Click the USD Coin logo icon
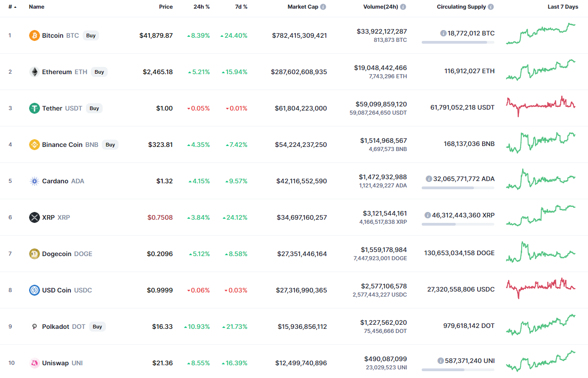Screen dimensions: 588x378 tap(35, 290)
